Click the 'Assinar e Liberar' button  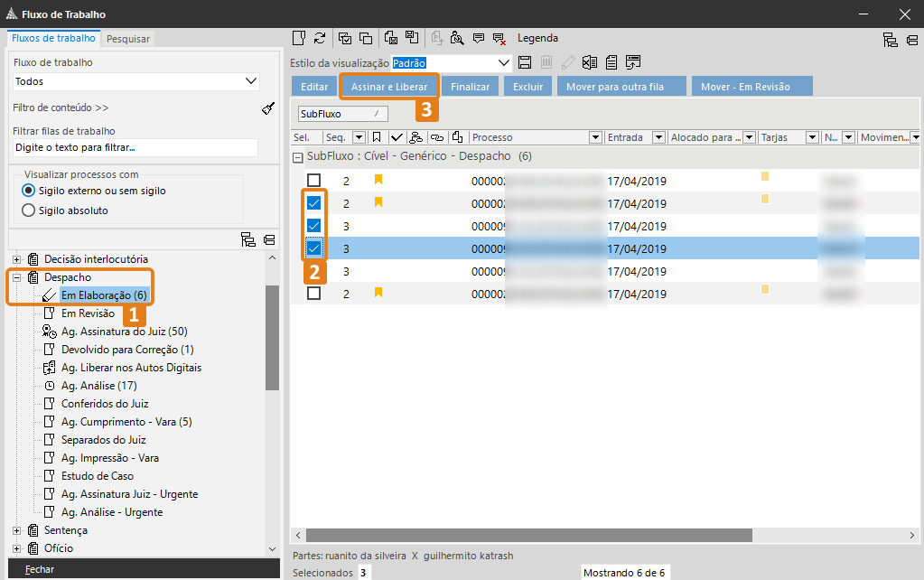click(389, 87)
